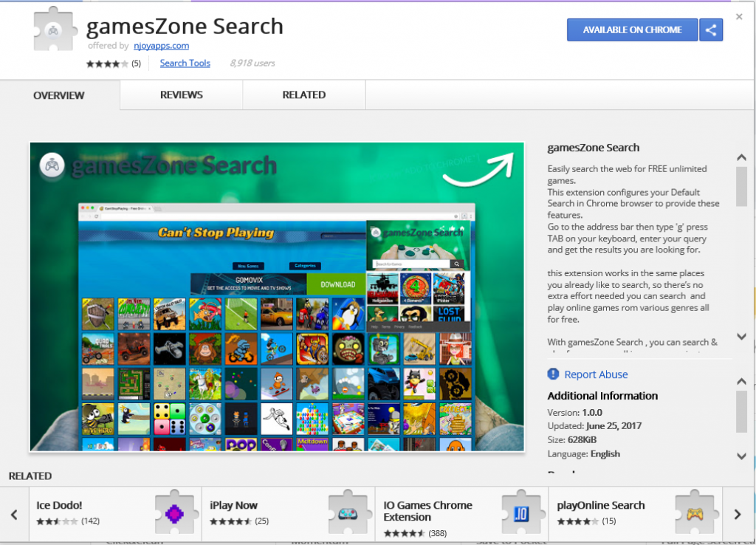
Task: Collapse the description with the up chevron
Action: tap(741, 157)
